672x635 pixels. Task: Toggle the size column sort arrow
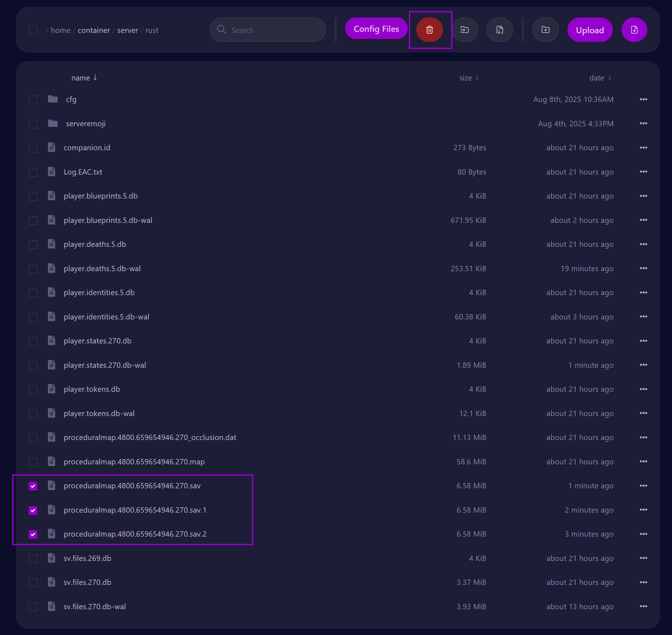pyautogui.click(x=478, y=77)
